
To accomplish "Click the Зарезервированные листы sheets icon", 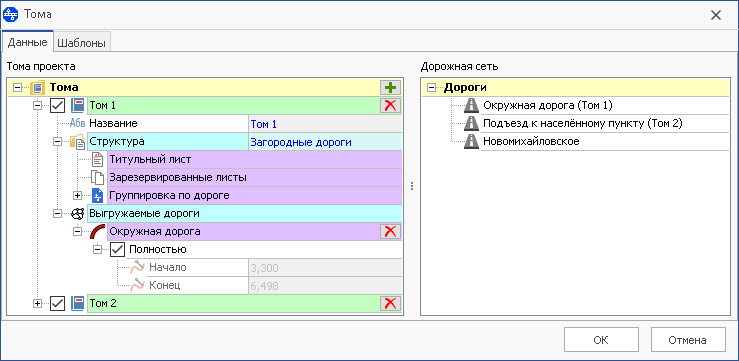I will [x=97, y=178].
